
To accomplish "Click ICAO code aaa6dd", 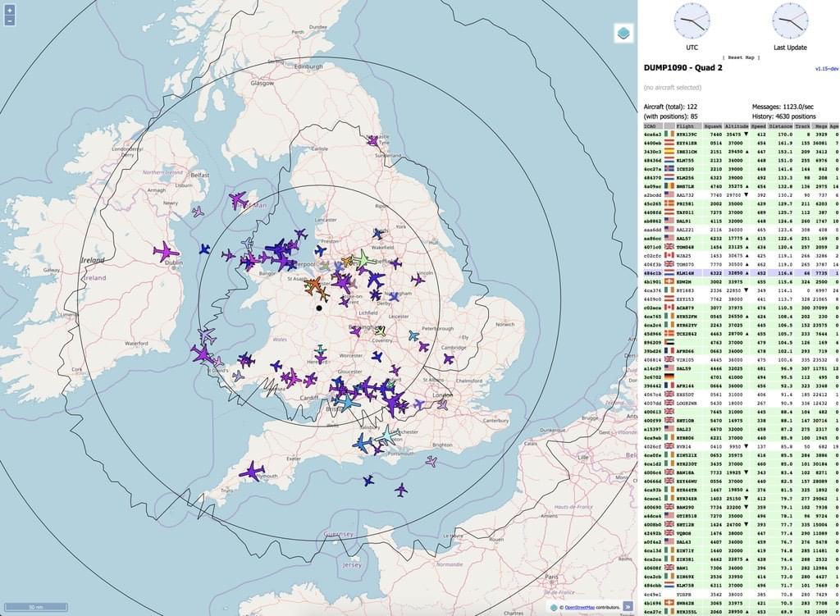I will pyautogui.click(x=652, y=230).
